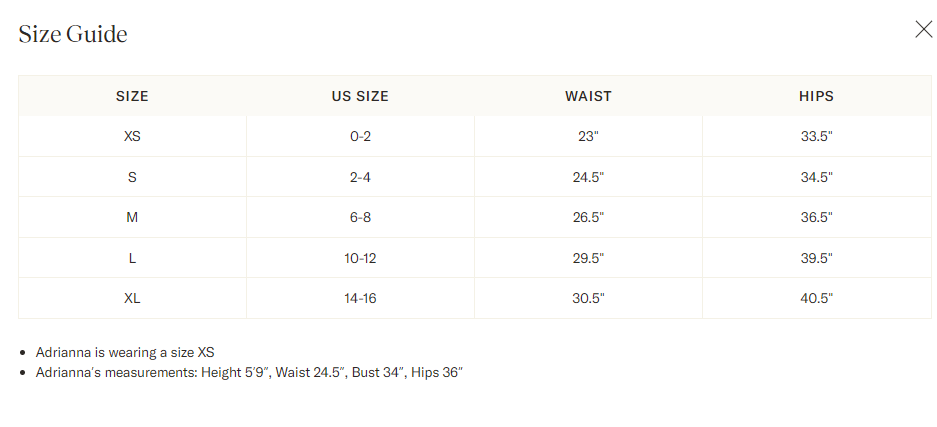Viewport: 937px width, 427px height.
Task: Click the 40.5" hips value
Action: (816, 298)
